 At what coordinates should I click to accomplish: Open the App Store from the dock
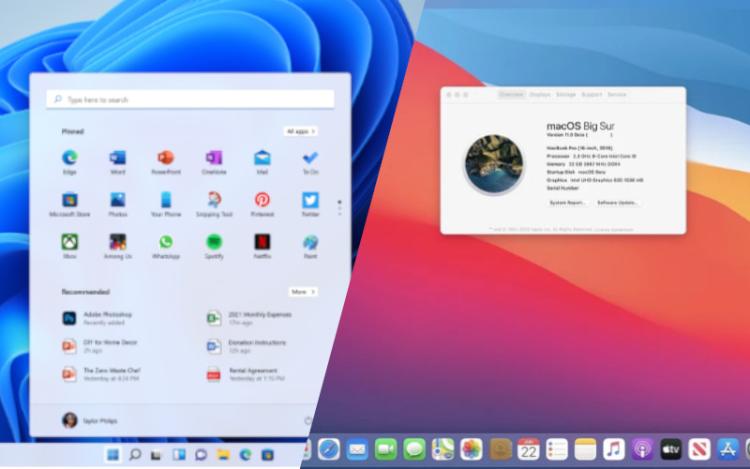click(728, 449)
